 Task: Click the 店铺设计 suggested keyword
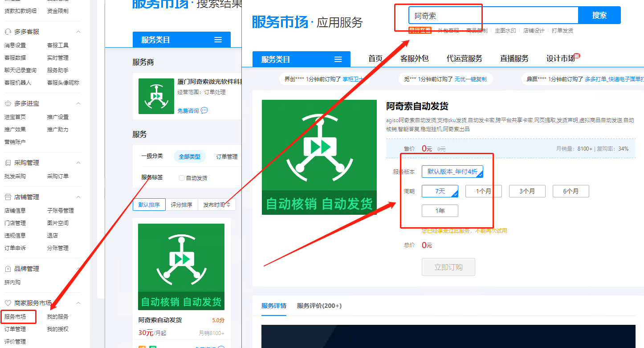pos(534,31)
